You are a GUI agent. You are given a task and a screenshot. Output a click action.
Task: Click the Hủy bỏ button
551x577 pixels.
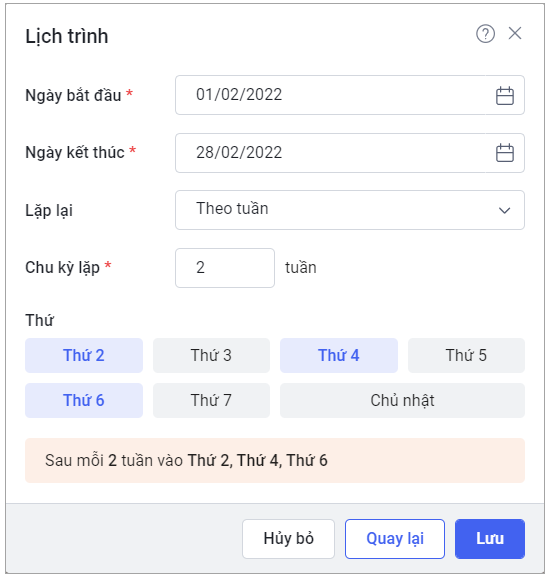[288, 539]
